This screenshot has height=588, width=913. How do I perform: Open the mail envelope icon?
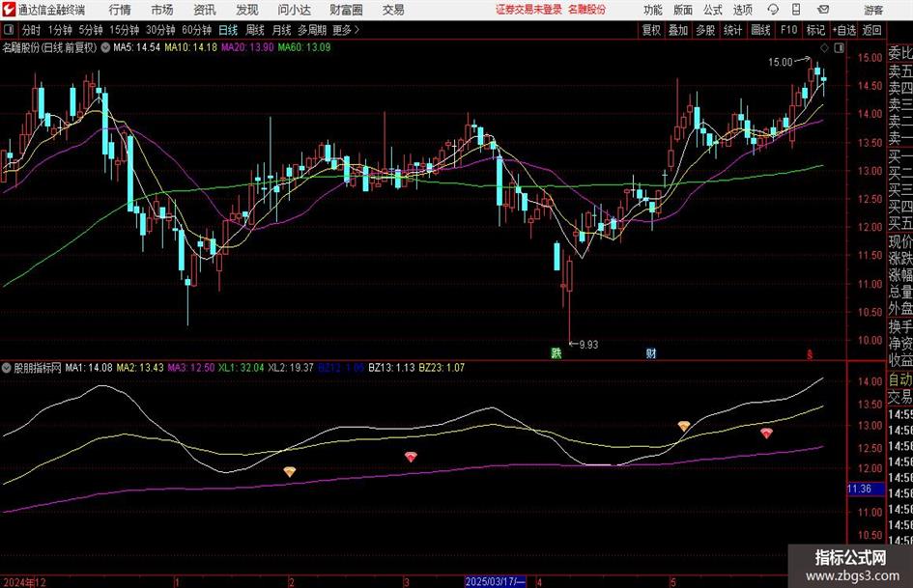[823, 10]
